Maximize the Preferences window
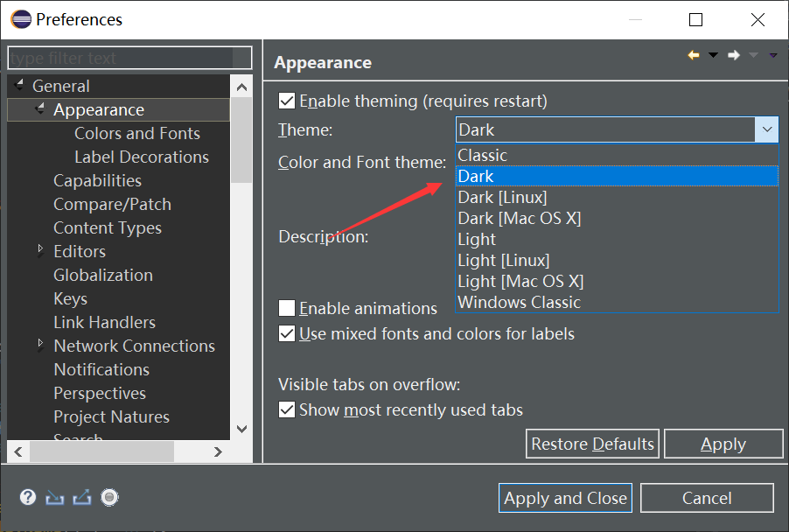 [695, 19]
